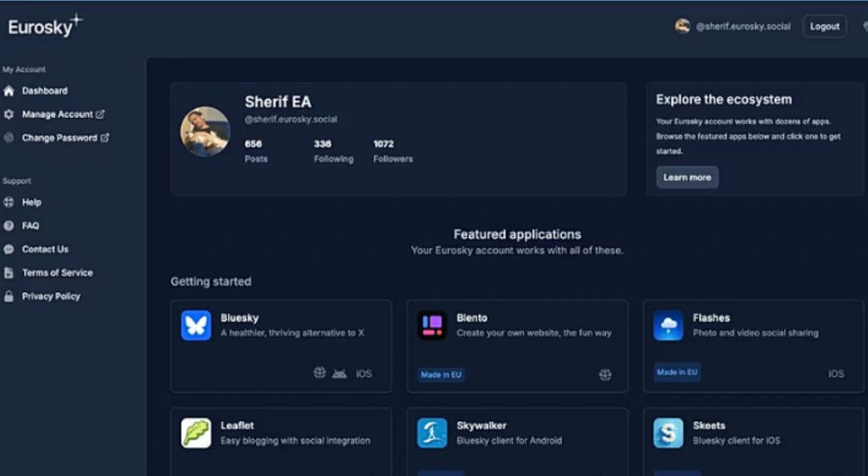This screenshot has width=868, height=476.
Task: Open the Leaflet leaf icon
Action: click(x=196, y=433)
